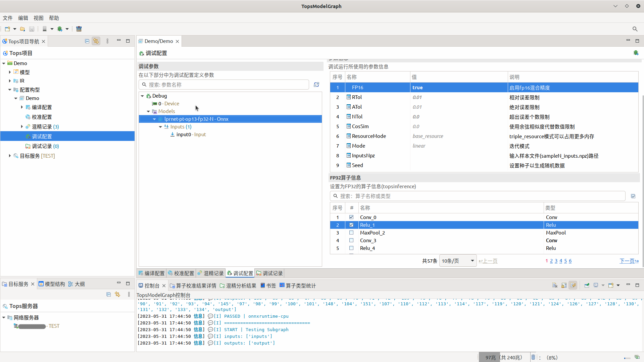The width and height of the screenshot is (644, 362).
Task: Switch to the 大纲 panel tab
Action: (x=77, y=284)
